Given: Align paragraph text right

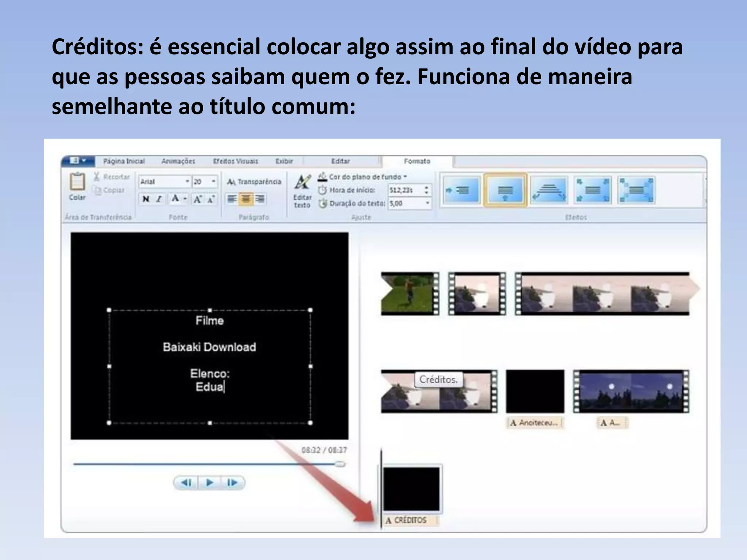Looking at the screenshot, I should [x=260, y=199].
